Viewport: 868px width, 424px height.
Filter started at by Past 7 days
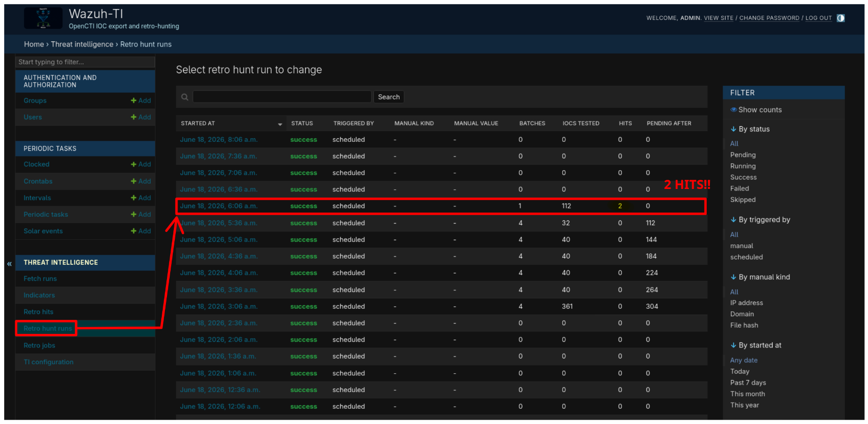pos(748,383)
